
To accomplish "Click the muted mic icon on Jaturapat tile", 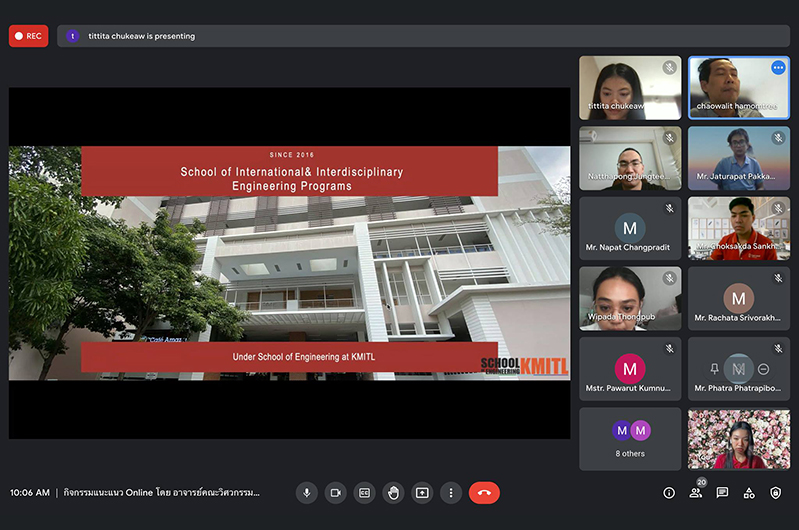I will (x=778, y=138).
